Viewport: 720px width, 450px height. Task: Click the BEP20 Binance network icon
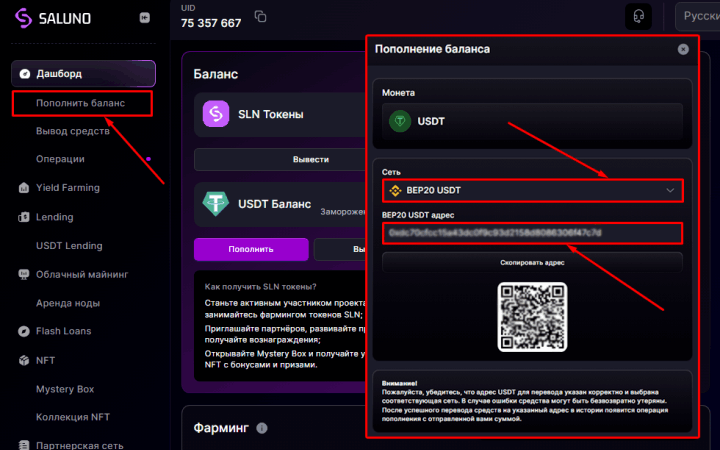coord(395,191)
